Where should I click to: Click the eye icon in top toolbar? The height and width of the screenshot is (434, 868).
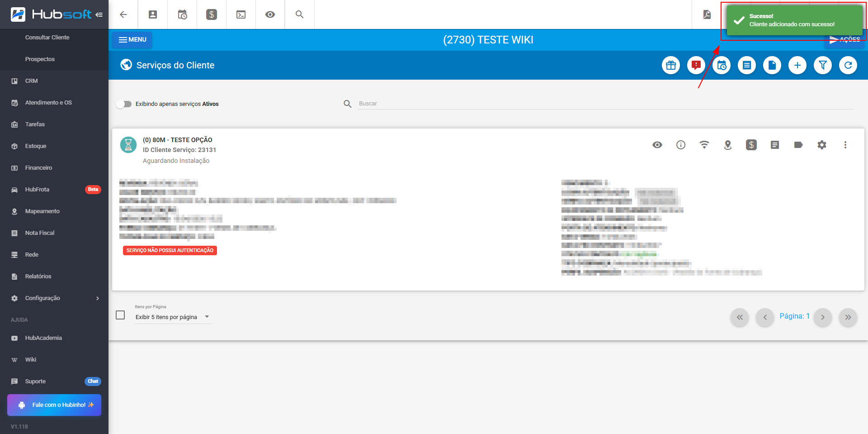pyautogui.click(x=270, y=14)
